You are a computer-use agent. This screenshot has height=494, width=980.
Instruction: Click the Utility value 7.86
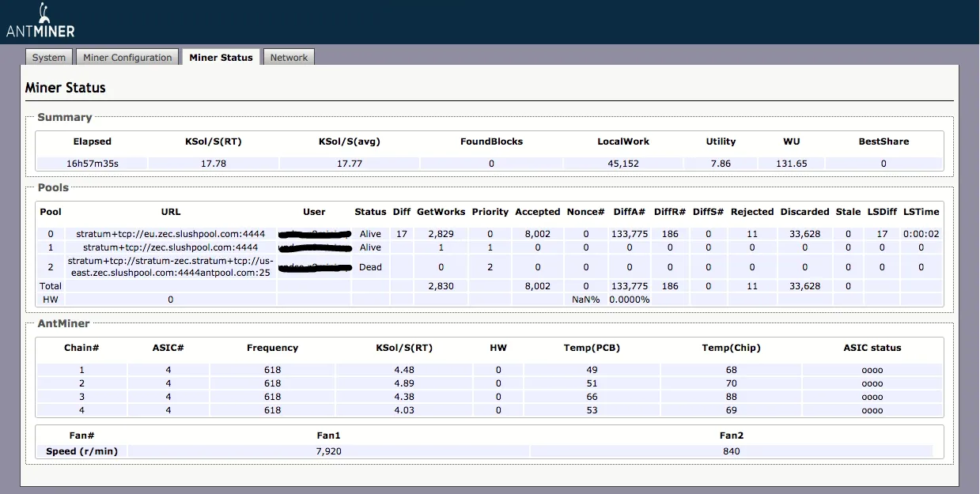pyautogui.click(x=721, y=164)
